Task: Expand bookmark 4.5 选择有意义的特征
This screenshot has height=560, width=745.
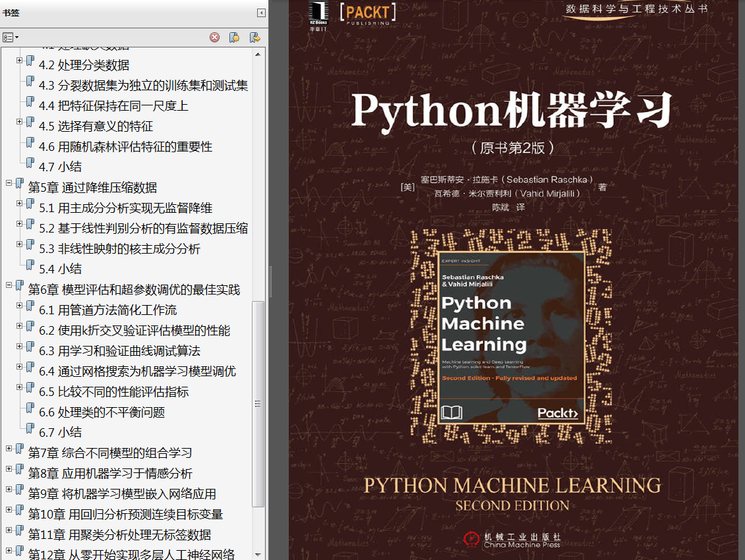Action: [20, 122]
